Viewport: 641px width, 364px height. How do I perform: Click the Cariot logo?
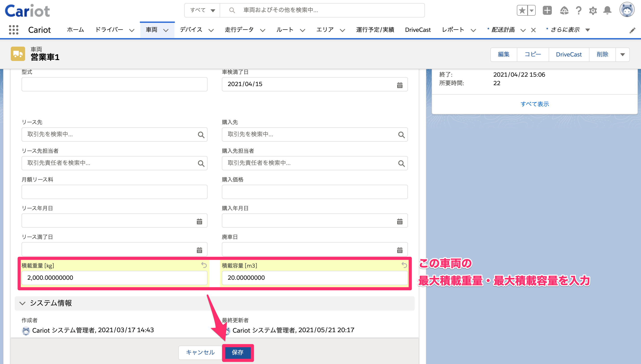(28, 11)
